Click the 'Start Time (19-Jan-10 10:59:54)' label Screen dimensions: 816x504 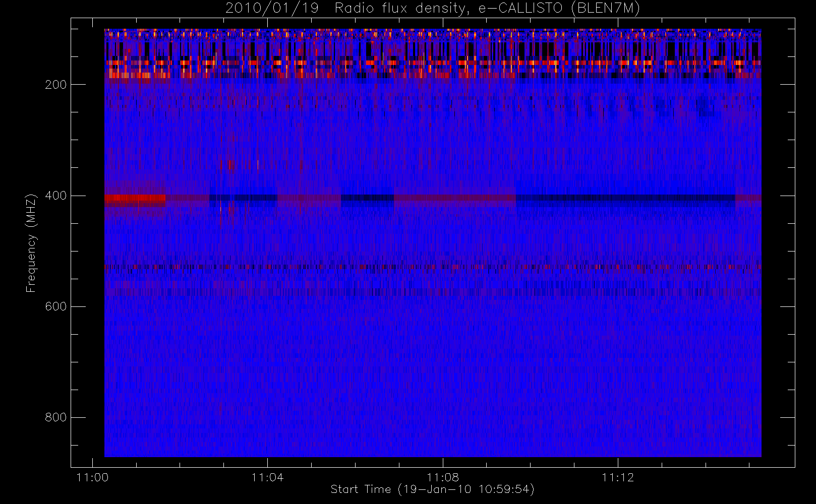point(432,489)
